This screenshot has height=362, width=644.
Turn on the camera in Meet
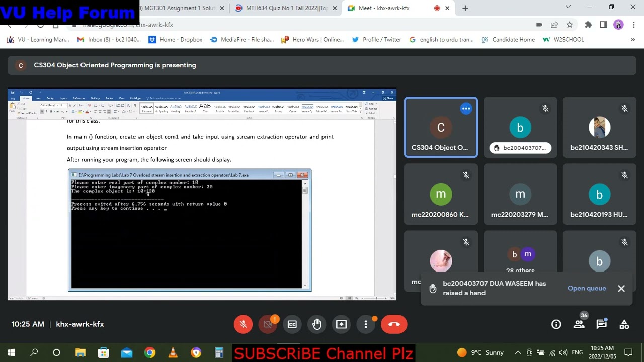(x=268, y=324)
